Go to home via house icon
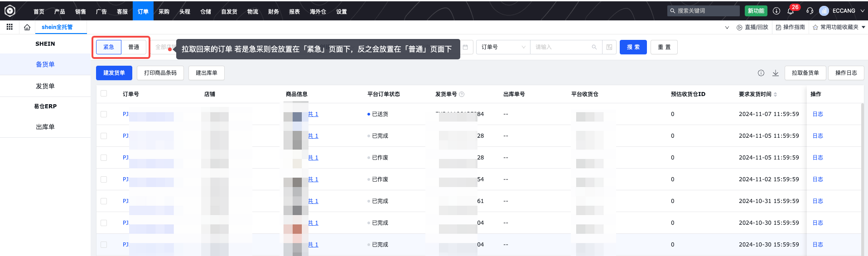868x256 pixels. point(27,27)
